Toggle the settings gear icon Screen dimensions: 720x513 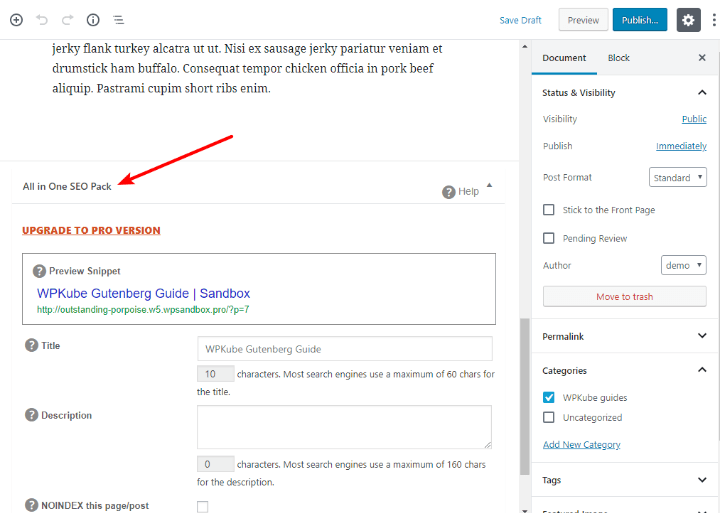click(688, 20)
